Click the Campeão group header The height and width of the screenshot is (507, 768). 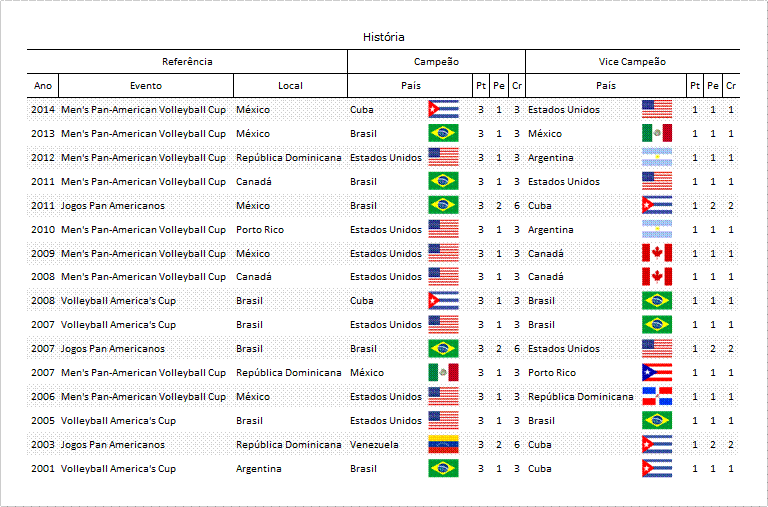pyautogui.click(x=436, y=62)
